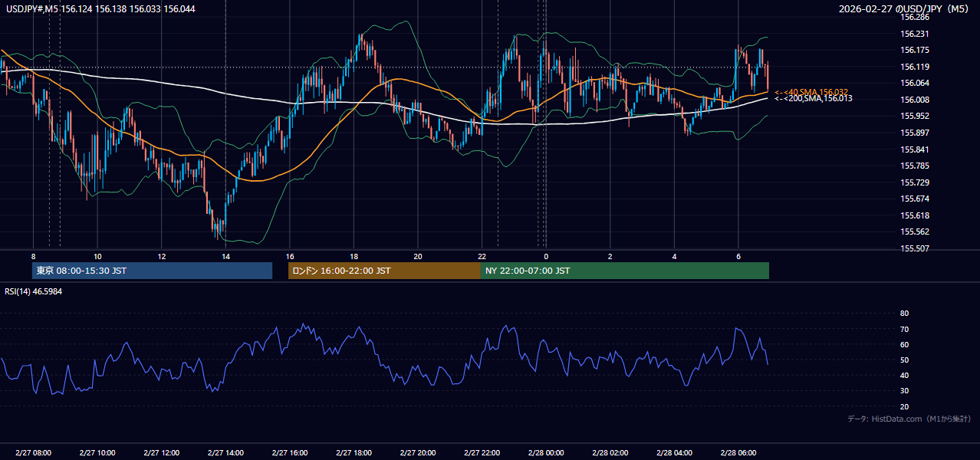Click price axis value 155.897
The width and height of the screenshot is (980, 460).
915,133
